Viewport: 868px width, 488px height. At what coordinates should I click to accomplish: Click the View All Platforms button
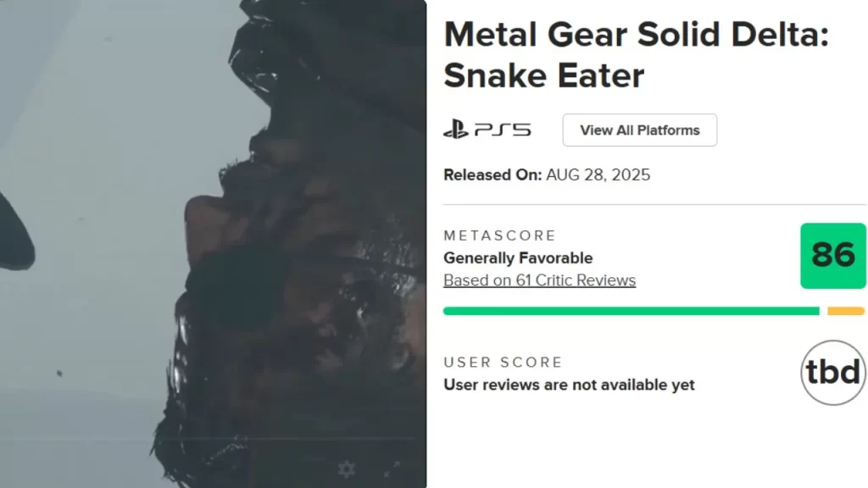pyautogui.click(x=639, y=130)
